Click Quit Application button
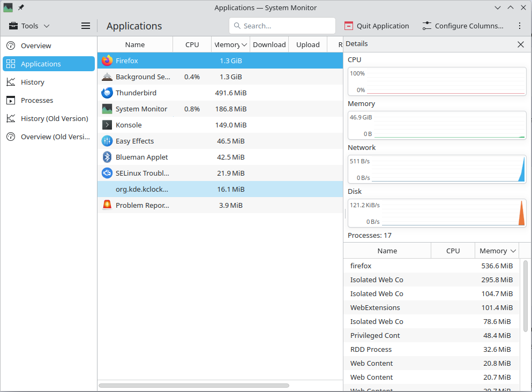532x392 pixels. pyautogui.click(x=377, y=26)
